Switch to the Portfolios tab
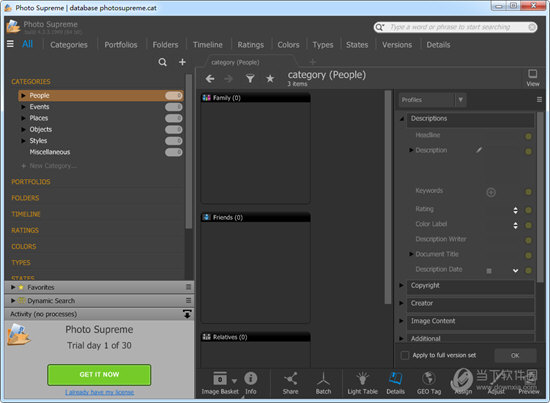The height and width of the screenshot is (403, 550). click(x=121, y=45)
